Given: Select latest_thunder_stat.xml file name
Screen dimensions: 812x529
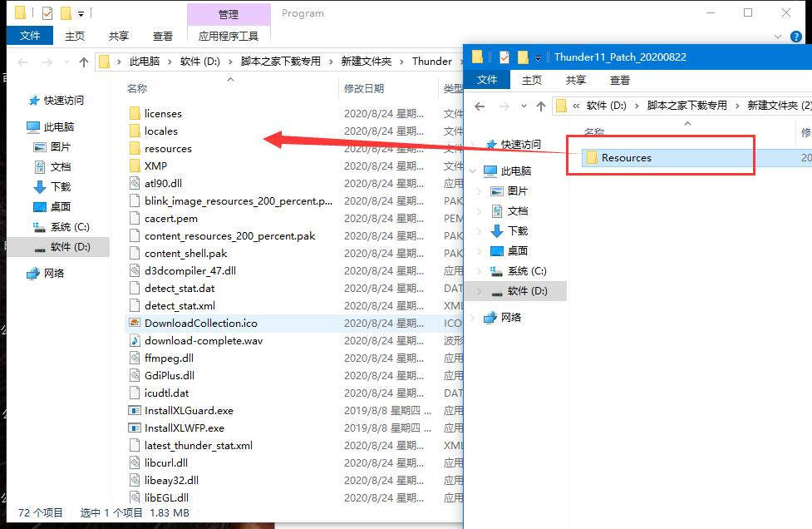Looking at the screenshot, I should [x=199, y=446].
